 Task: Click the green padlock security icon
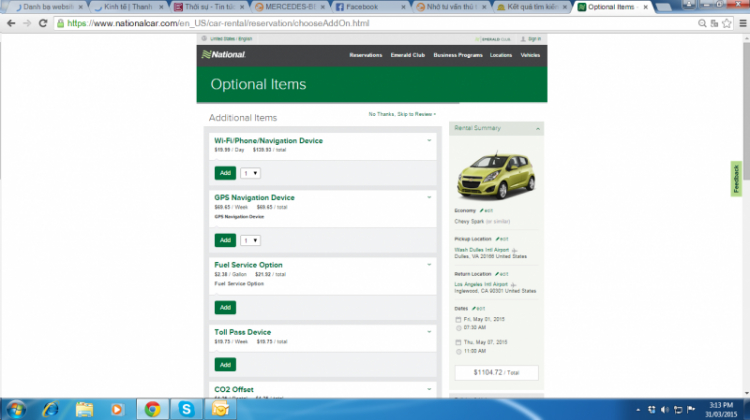point(60,23)
